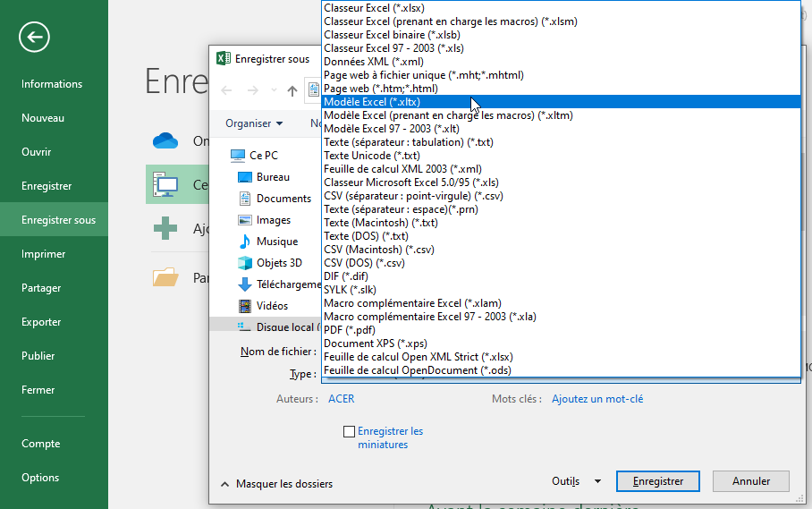Screen dimensions: 812x509
Task: Select Macro complémentaire Excel 97 - 2003 (*.xla)
Action: 561,317
